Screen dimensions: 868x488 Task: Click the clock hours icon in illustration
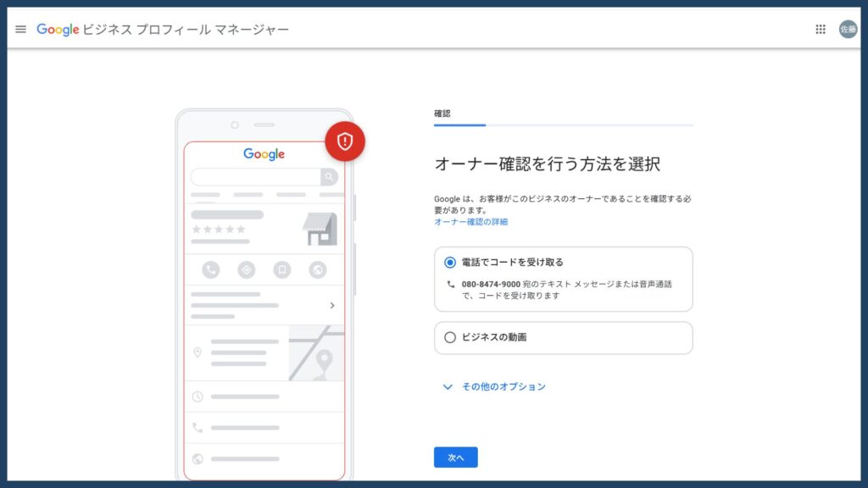198,396
